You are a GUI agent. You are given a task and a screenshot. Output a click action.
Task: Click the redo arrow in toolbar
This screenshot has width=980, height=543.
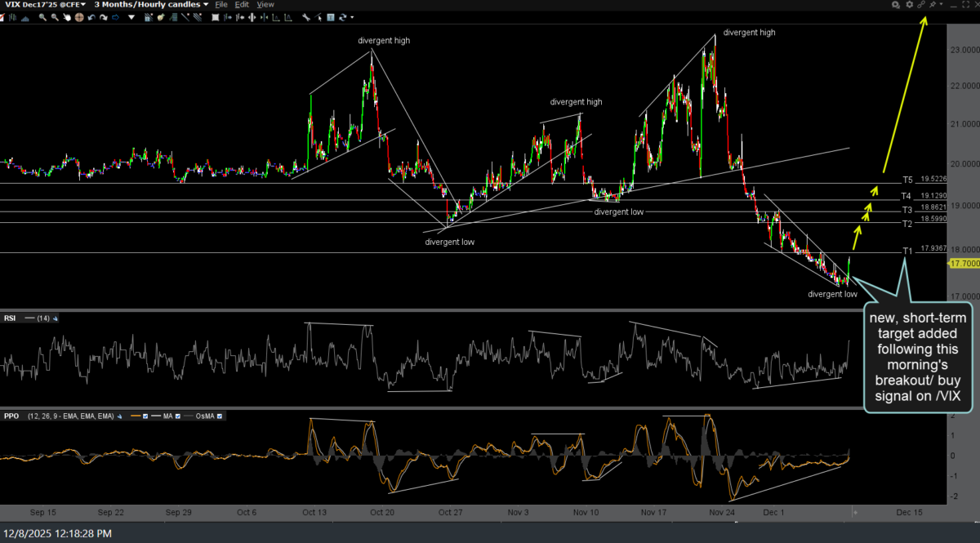[x=104, y=17]
